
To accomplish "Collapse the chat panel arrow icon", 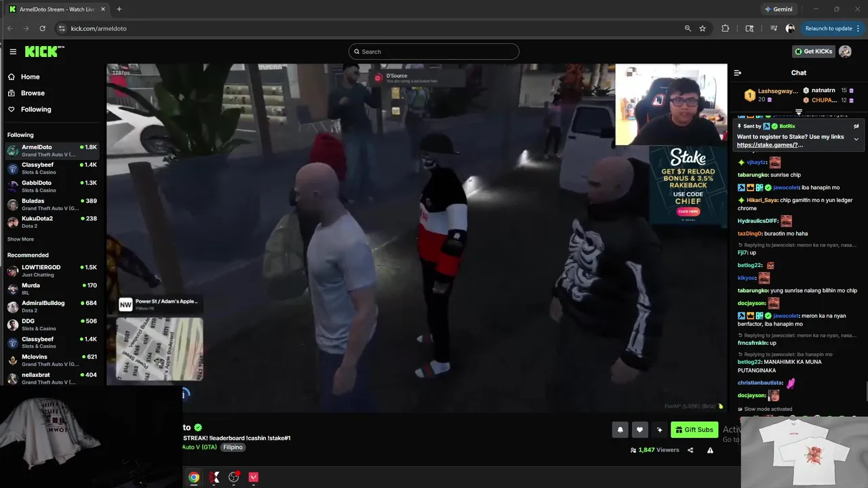I will pyautogui.click(x=738, y=73).
